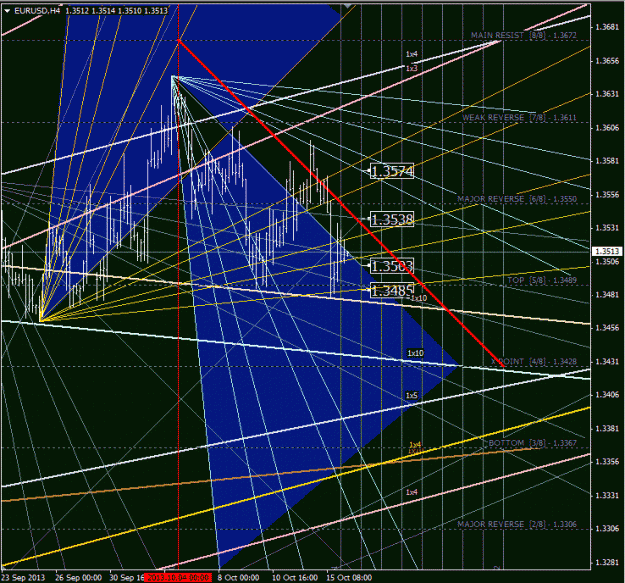Click the chart shift triangle marker on top edge
The image size is (625, 583).
[x=348, y=6]
